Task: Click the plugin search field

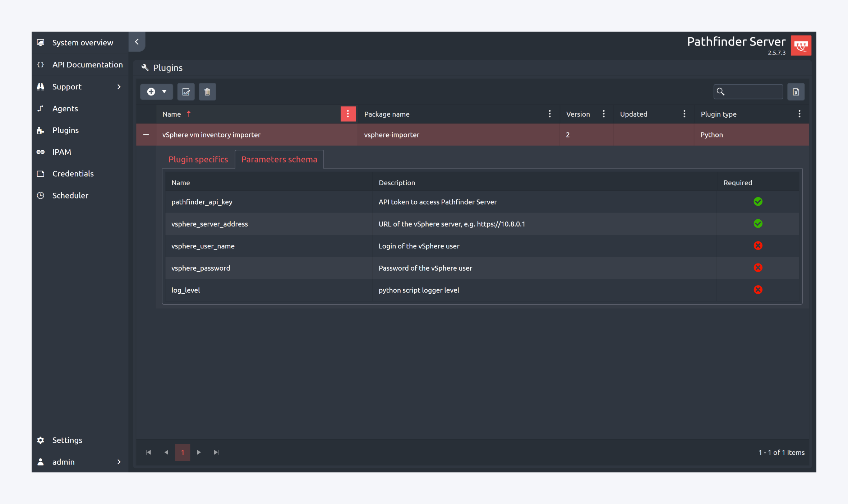Action: [x=753, y=92]
